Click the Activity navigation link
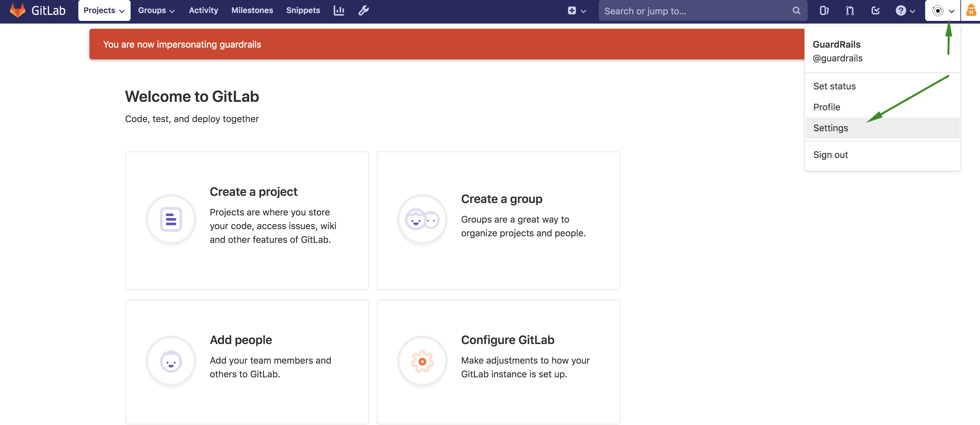The height and width of the screenshot is (425, 980). [203, 10]
